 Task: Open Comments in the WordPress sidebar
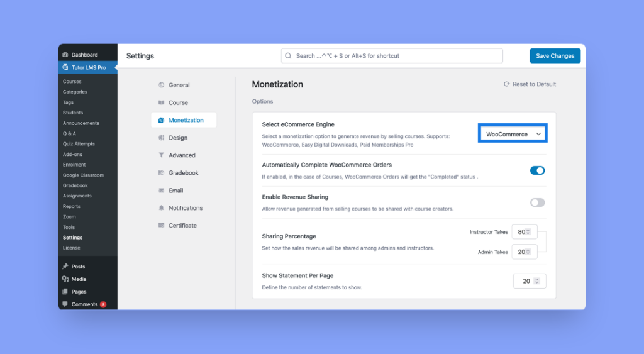(x=84, y=304)
